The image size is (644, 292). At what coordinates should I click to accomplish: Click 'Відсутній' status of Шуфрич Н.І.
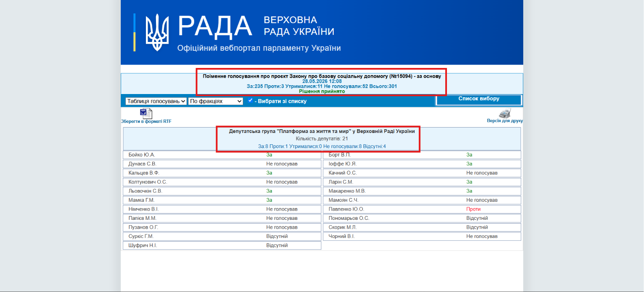[x=277, y=245]
